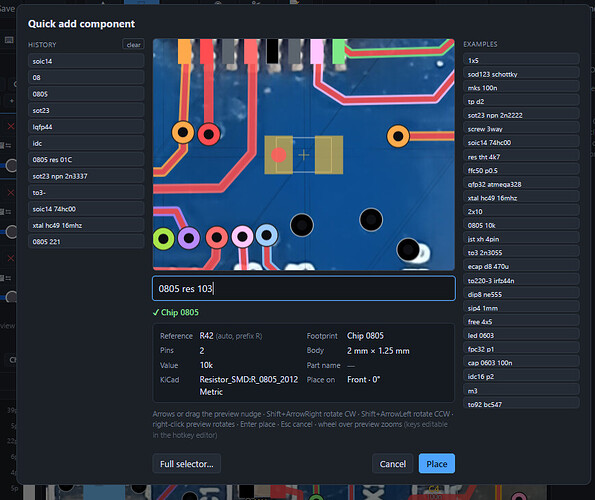This screenshot has width=595, height=500.
Task: Select the 'jst xh 4pin' example
Action: point(521,239)
